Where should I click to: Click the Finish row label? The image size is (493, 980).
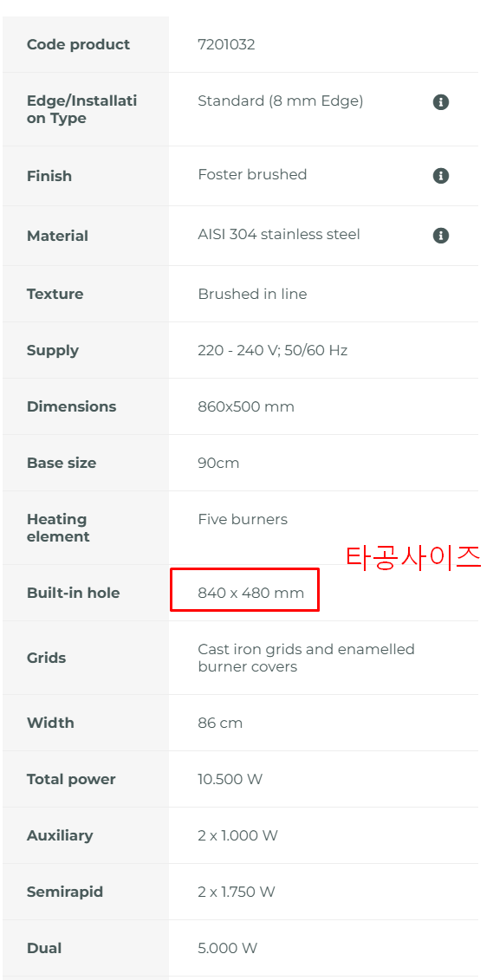coord(49,176)
